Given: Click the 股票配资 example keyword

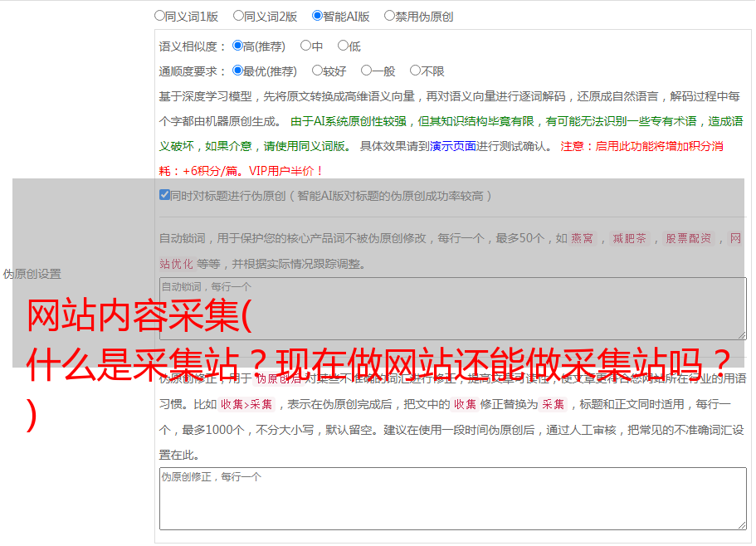Looking at the screenshot, I should (x=689, y=238).
